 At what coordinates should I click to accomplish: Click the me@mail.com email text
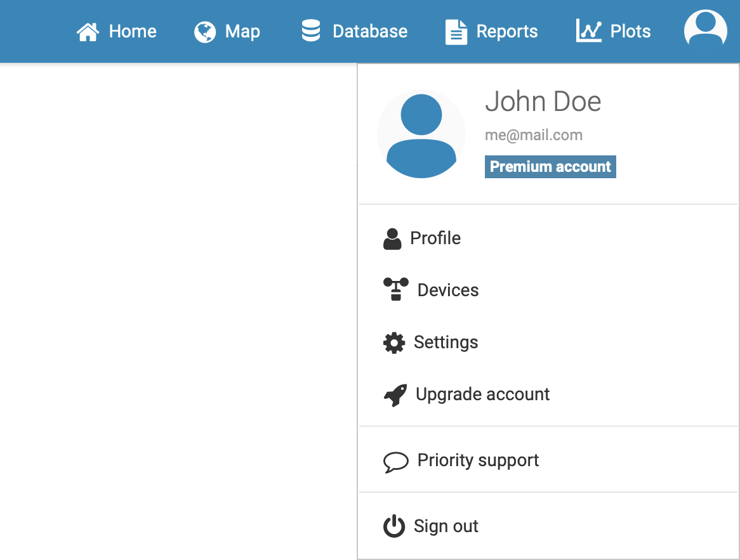[534, 135]
